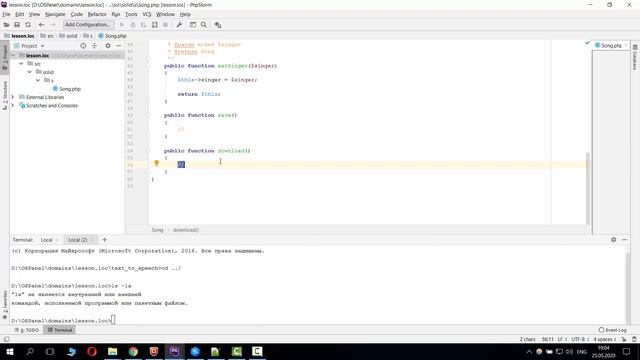The height and width of the screenshot is (360, 640).
Task: Open the Project panel gear settings
Action: point(108,46)
